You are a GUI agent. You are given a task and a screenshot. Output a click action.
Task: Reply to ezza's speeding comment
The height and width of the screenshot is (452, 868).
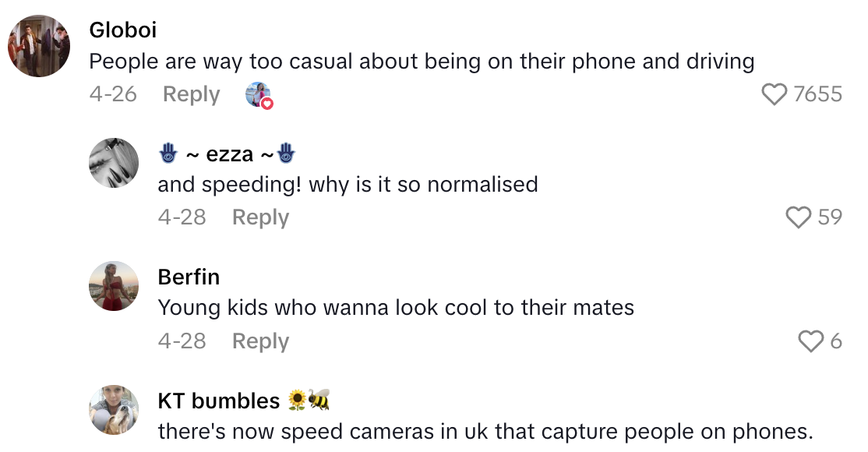260,217
